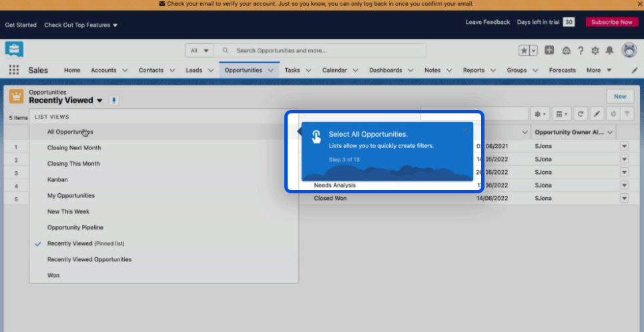
Task: Expand the Accounts tab chevron
Action: (x=125, y=70)
